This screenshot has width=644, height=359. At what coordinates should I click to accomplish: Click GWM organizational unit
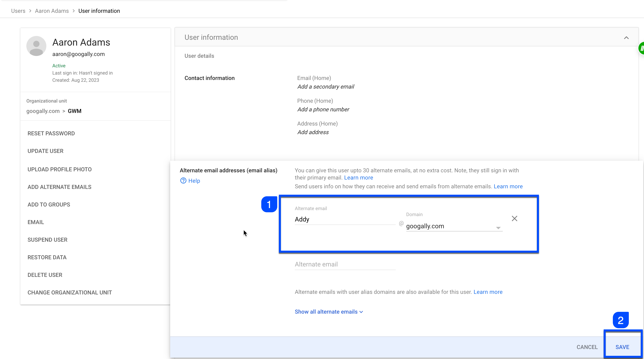point(75,111)
